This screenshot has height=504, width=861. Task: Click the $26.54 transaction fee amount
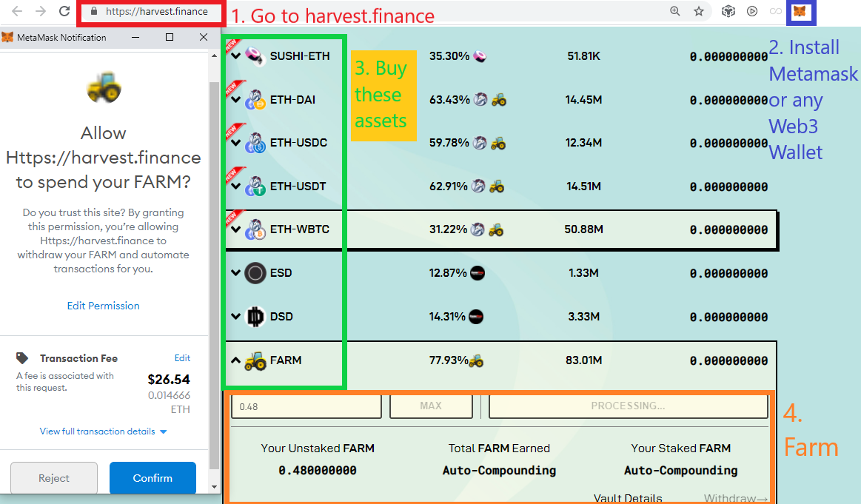click(169, 380)
